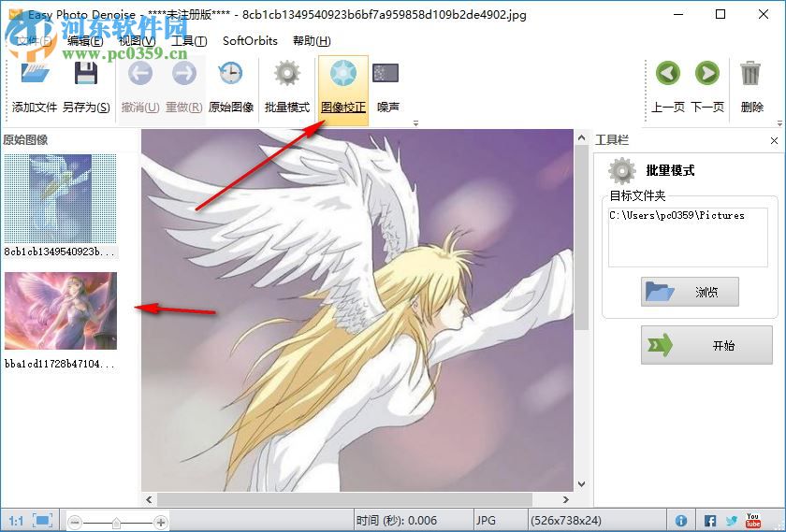The width and height of the screenshot is (786, 532).
Task: Click the 原始图像 panel header text
Action: [25, 139]
